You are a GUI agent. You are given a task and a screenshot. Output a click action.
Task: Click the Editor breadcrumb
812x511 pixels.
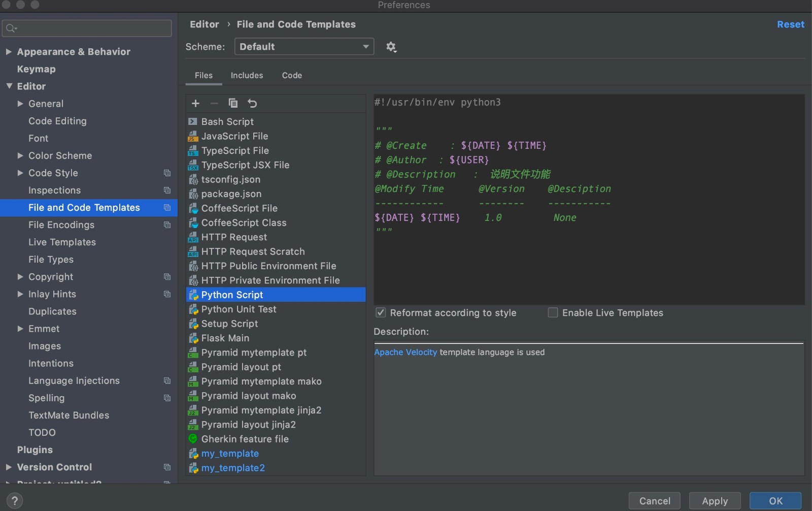coord(204,24)
